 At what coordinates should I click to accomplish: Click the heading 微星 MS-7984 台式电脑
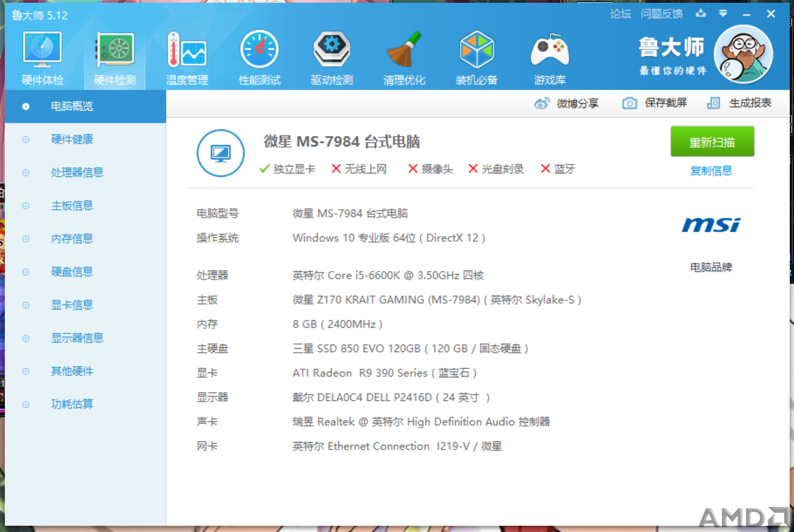pos(342,142)
